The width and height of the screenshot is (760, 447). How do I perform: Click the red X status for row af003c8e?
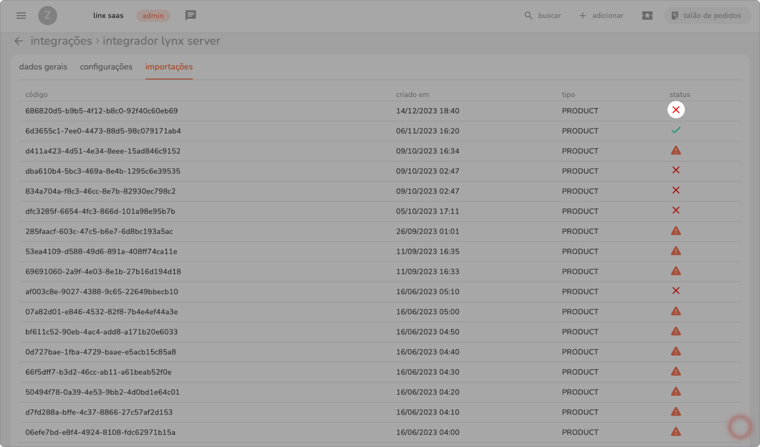pyautogui.click(x=676, y=291)
